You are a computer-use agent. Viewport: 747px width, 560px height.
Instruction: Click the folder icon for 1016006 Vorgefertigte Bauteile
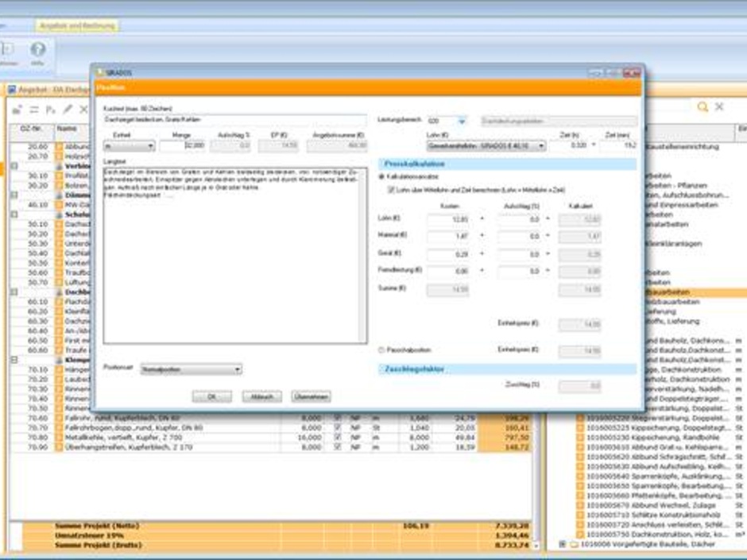pos(574,545)
